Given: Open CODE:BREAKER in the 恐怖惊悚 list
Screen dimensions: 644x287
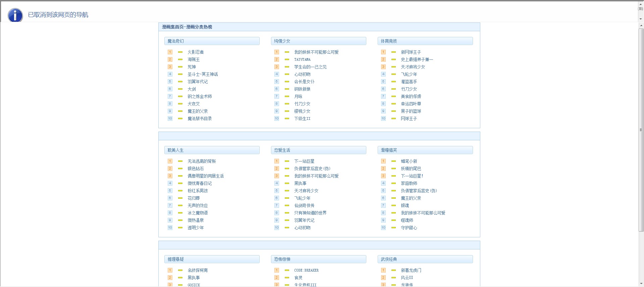Looking at the screenshot, I should (x=306, y=270).
